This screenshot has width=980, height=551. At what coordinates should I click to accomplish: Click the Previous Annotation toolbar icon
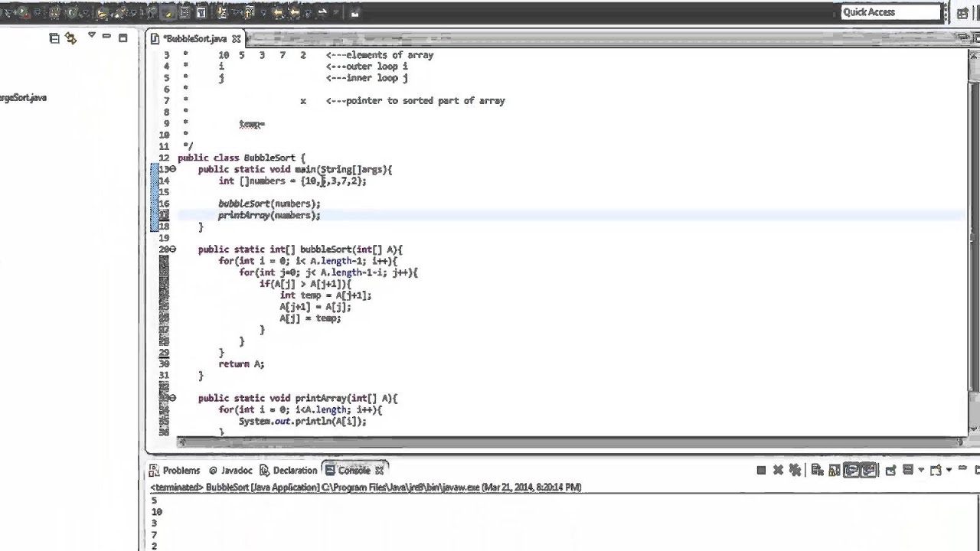coord(249,12)
